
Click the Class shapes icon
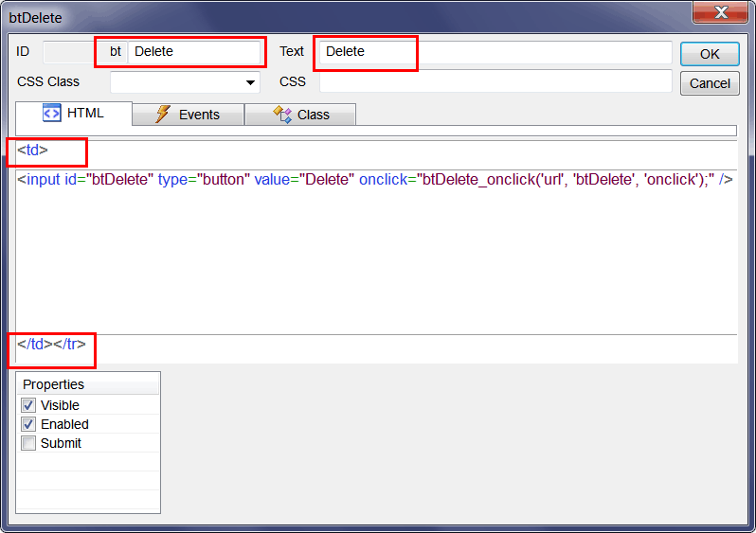[282, 115]
